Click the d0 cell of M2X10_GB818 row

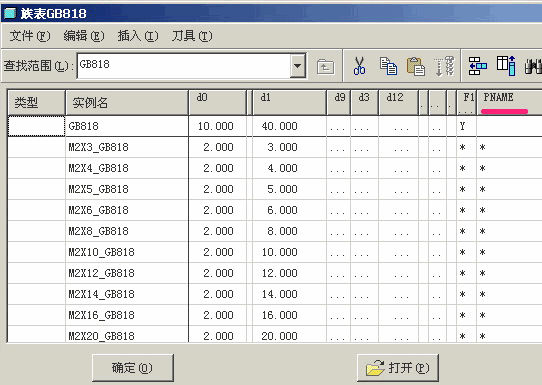218,252
